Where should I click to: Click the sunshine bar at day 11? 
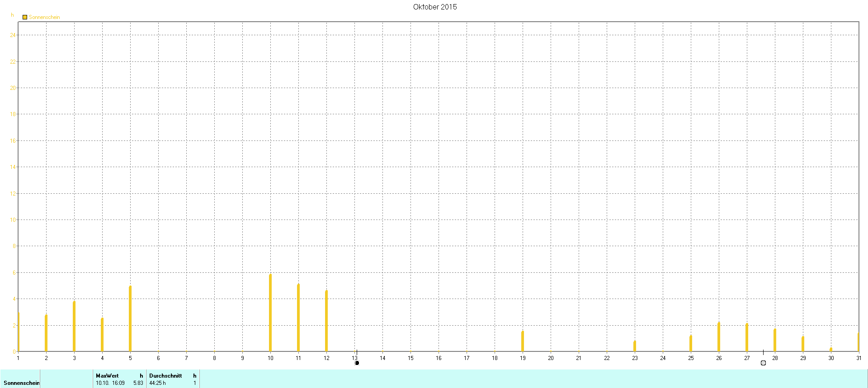pos(298,318)
